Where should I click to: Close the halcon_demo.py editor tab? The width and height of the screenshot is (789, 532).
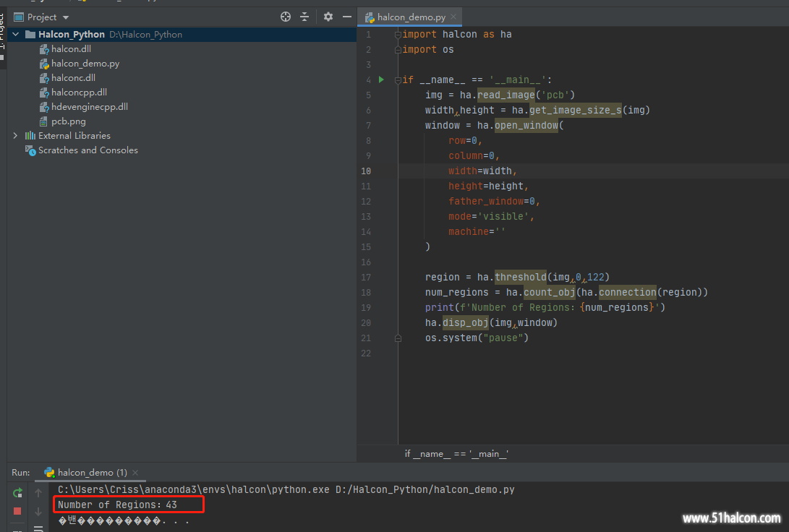click(453, 17)
